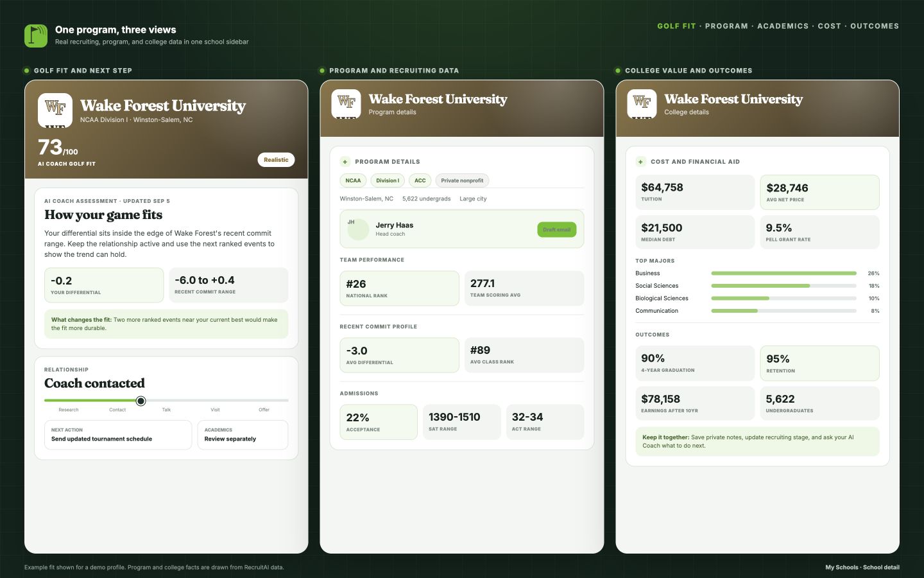Switch to the Program nav item

pyautogui.click(x=726, y=26)
